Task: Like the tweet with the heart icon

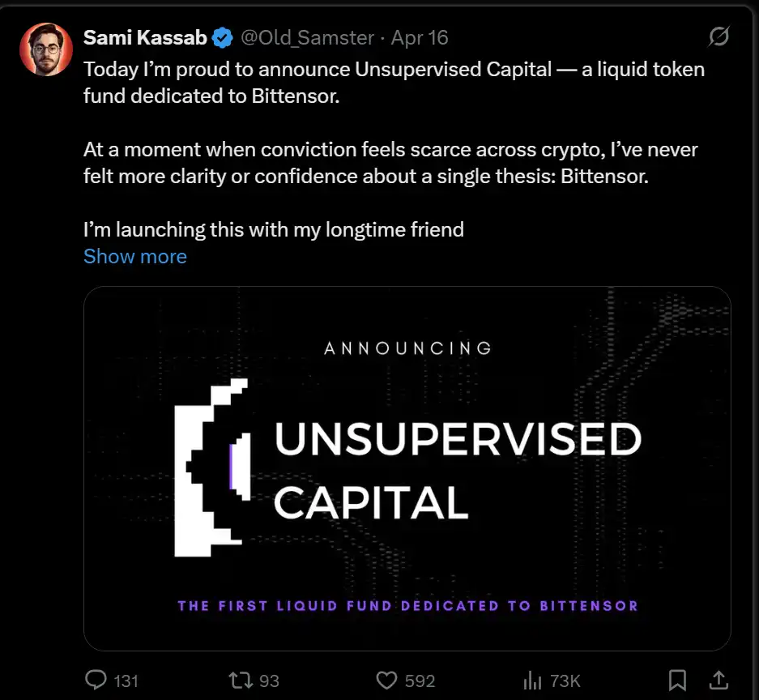Action: (388, 680)
